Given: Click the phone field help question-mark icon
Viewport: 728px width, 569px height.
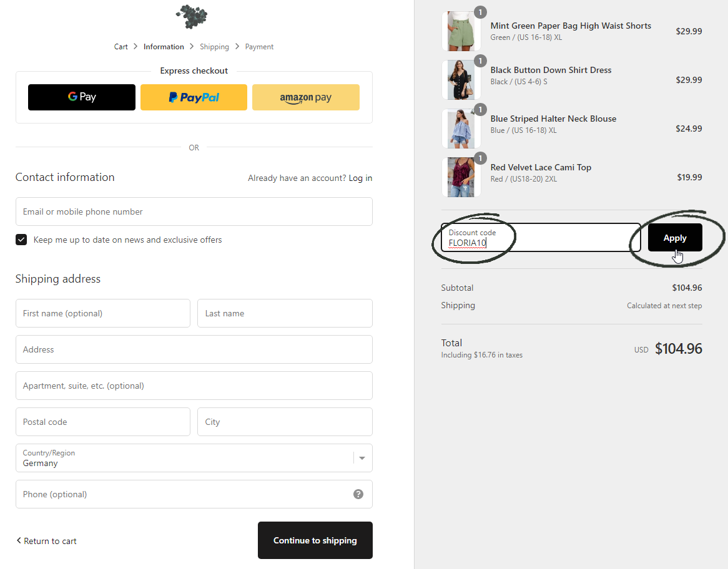Looking at the screenshot, I should tap(358, 494).
